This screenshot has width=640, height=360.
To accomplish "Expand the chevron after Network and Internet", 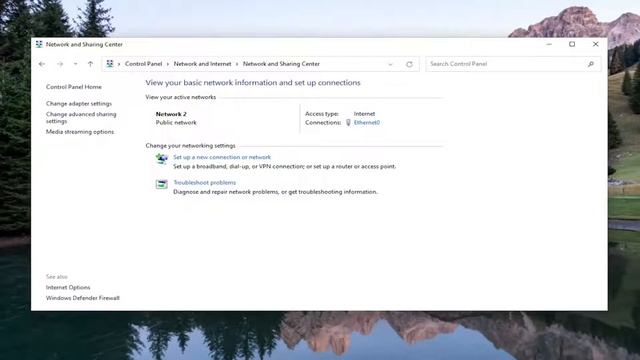I will [x=237, y=64].
